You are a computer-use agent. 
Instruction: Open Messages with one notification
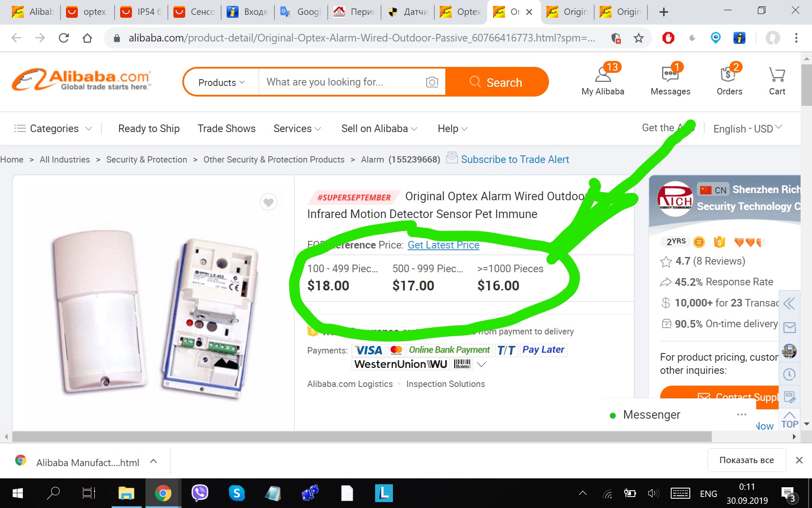[670, 80]
